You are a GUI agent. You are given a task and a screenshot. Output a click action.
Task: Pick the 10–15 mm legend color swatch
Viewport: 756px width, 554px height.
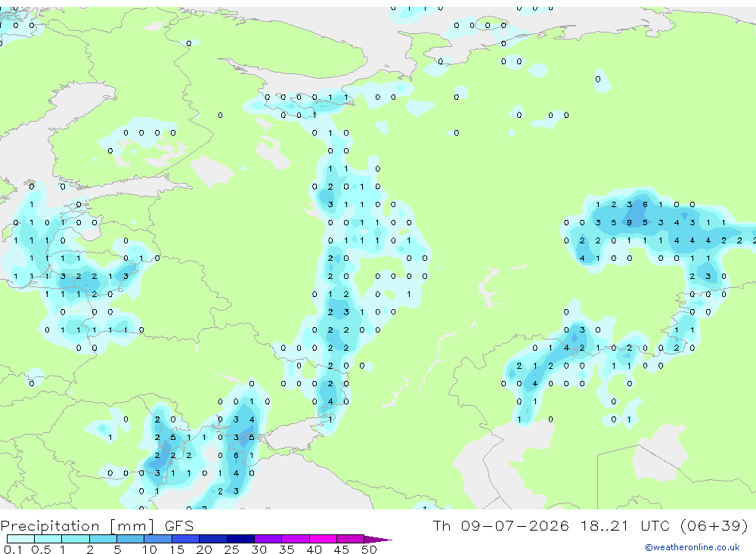[158, 539]
